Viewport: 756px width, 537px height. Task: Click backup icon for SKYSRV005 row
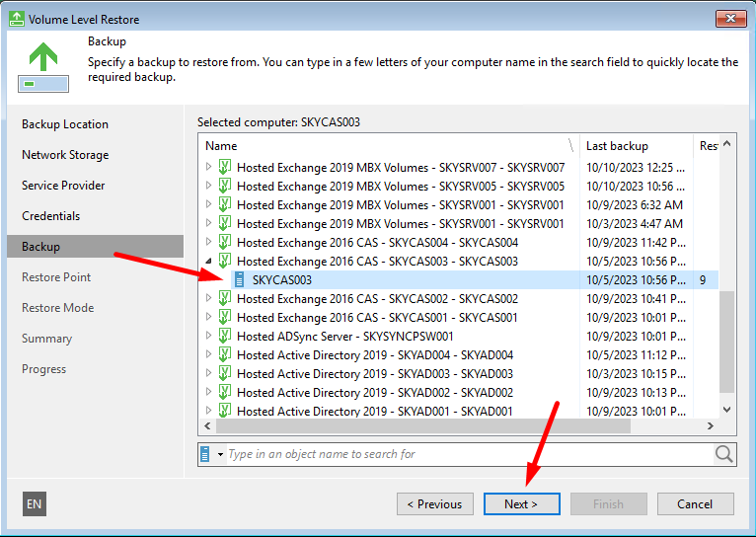[x=225, y=186]
